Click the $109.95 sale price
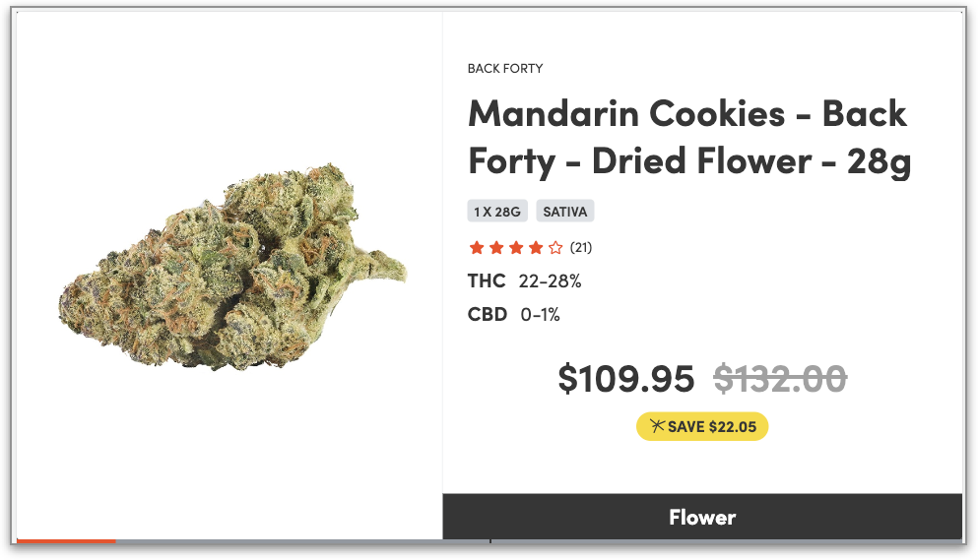Image resolution: width=978 pixels, height=560 pixels. tap(625, 379)
